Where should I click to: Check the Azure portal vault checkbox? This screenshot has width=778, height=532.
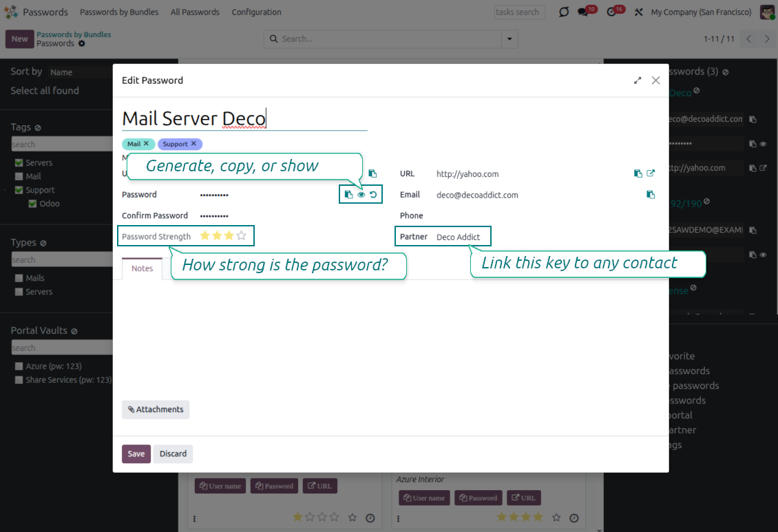(19, 366)
